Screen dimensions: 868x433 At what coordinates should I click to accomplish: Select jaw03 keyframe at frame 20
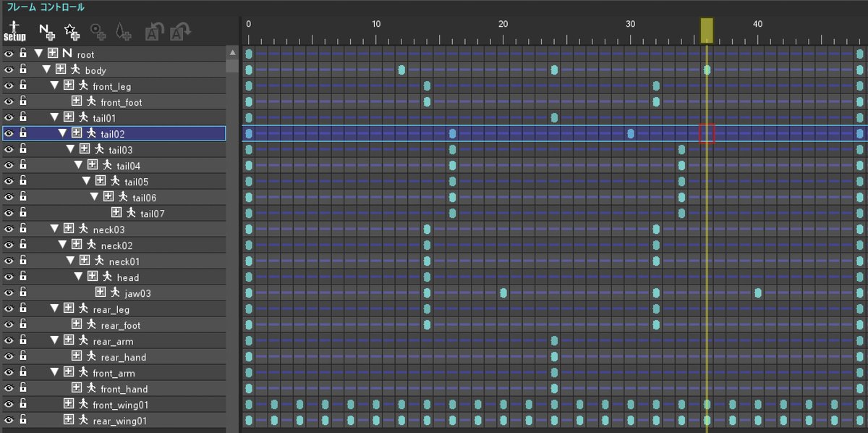pyautogui.click(x=503, y=293)
